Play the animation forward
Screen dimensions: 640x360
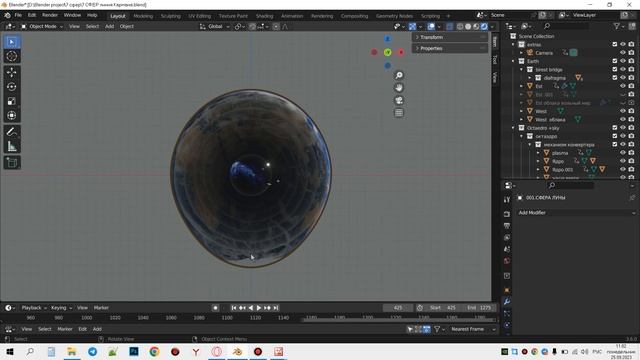click(x=259, y=308)
